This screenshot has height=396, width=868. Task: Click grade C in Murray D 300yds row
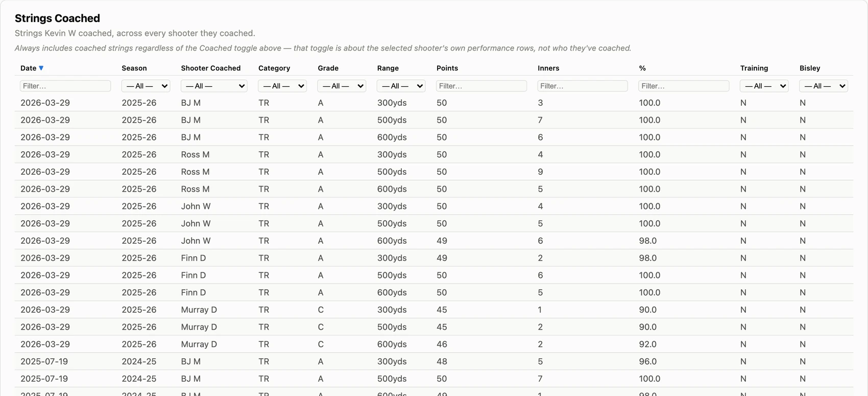coord(321,310)
